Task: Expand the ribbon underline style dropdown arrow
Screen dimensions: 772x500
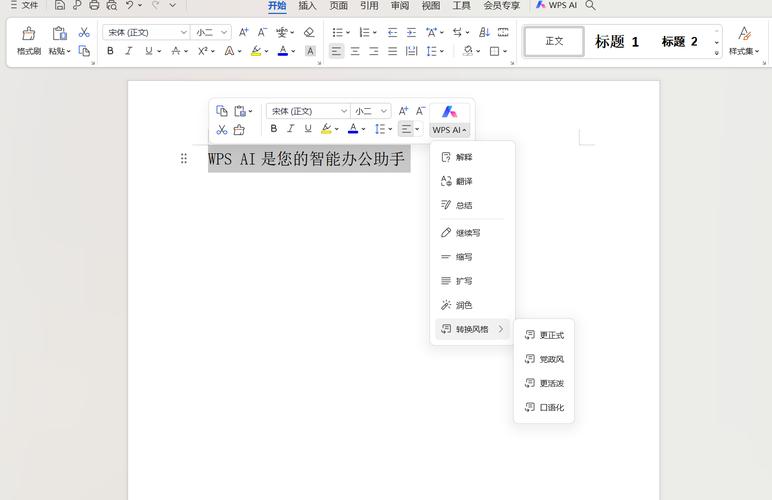Action: (x=159, y=51)
